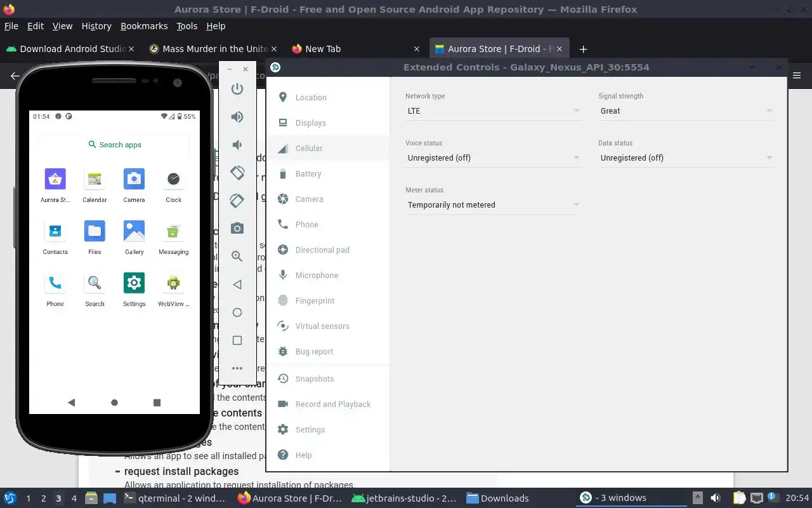Take emulator screenshot with camera icon
The width and height of the screenshot is (812, 508).
click(x=237, y=229)
